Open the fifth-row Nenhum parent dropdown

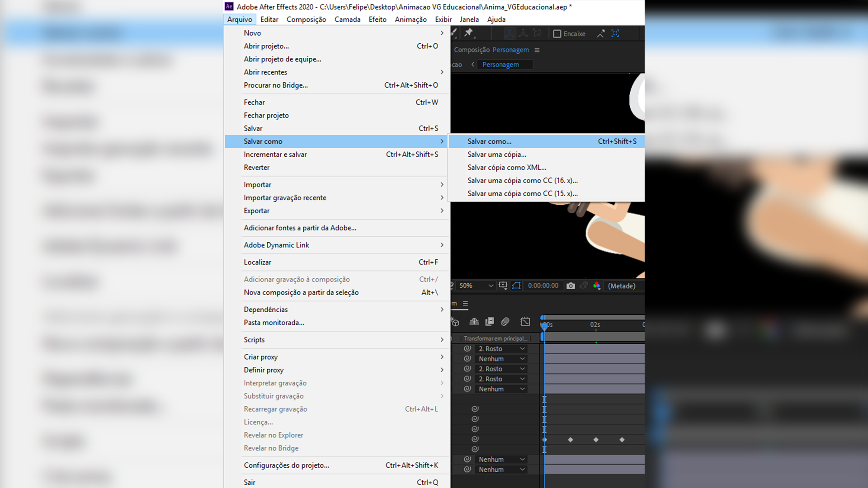502,389
